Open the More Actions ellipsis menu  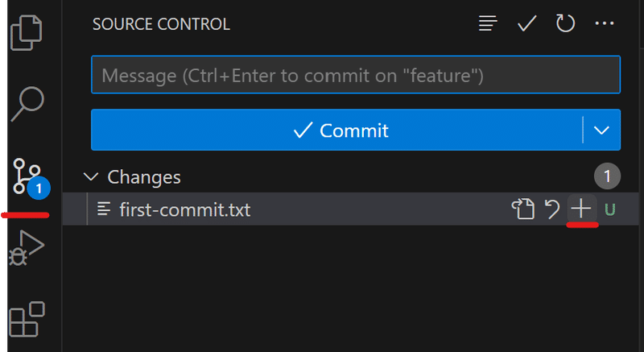point(605,23)
